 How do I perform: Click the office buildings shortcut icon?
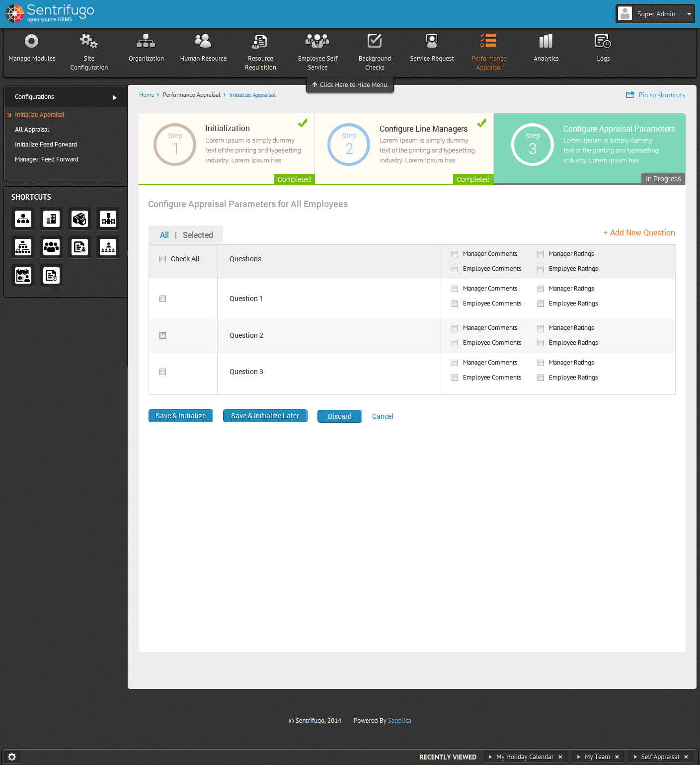pyautogui.click(x=51, y=219)
